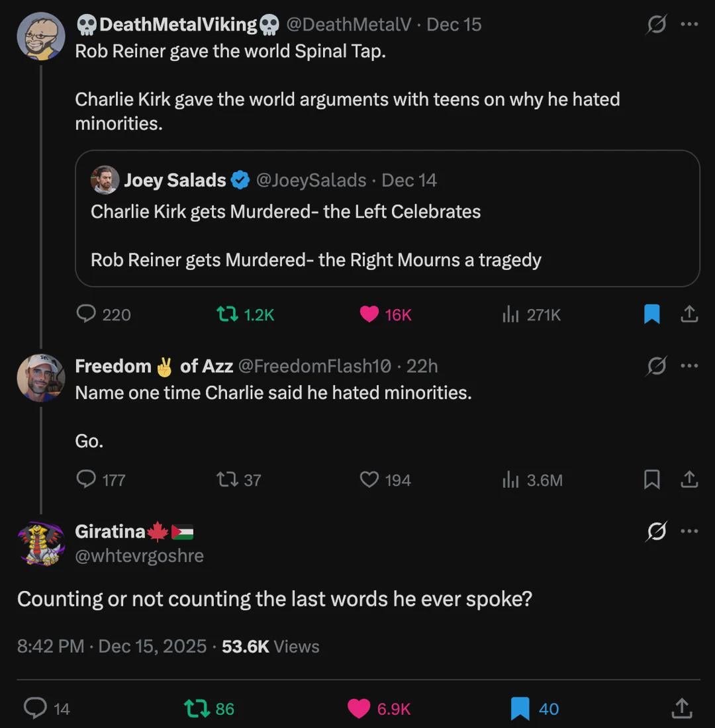
Task: Share Giratina's tweet
Action: [x=681, y=709]
